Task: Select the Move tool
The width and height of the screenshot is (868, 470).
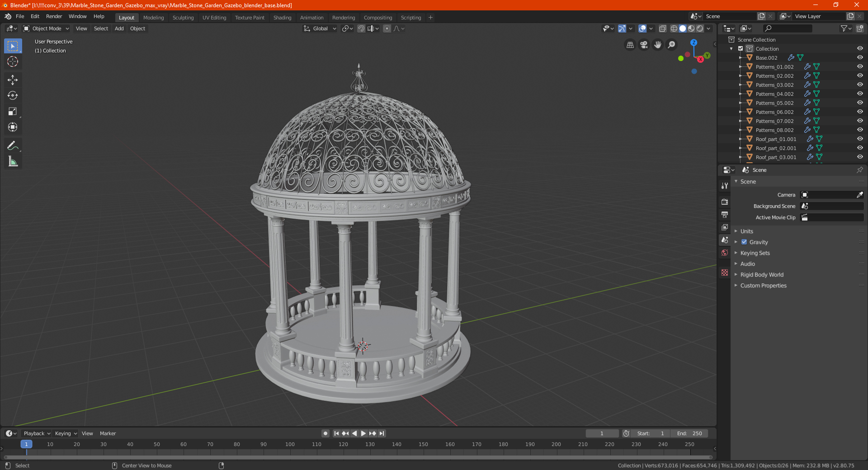Action: [x=13, y=80]
